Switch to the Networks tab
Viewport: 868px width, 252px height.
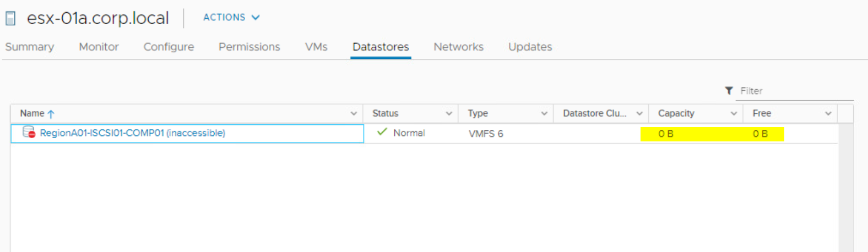coord(458,47)
